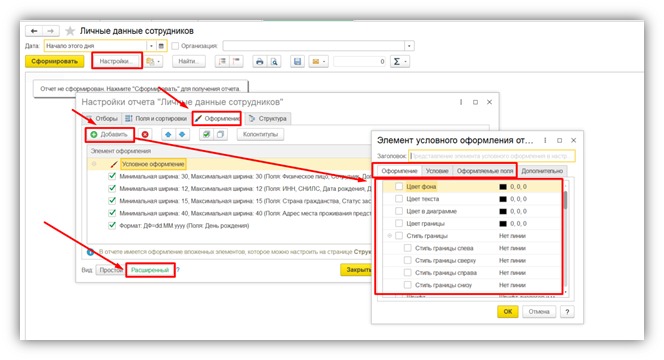Open dropdown arrow of report variants icon
Screen dimensions: 664x360
point(159,61)
